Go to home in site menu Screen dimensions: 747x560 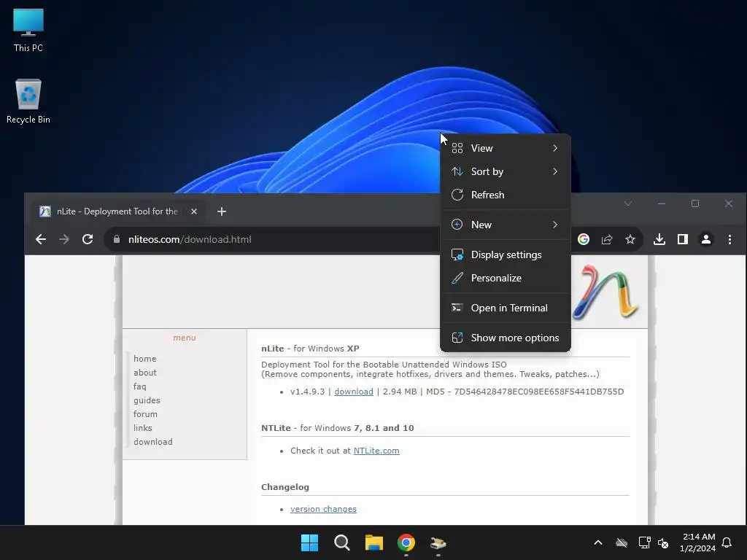pos(145,359)
